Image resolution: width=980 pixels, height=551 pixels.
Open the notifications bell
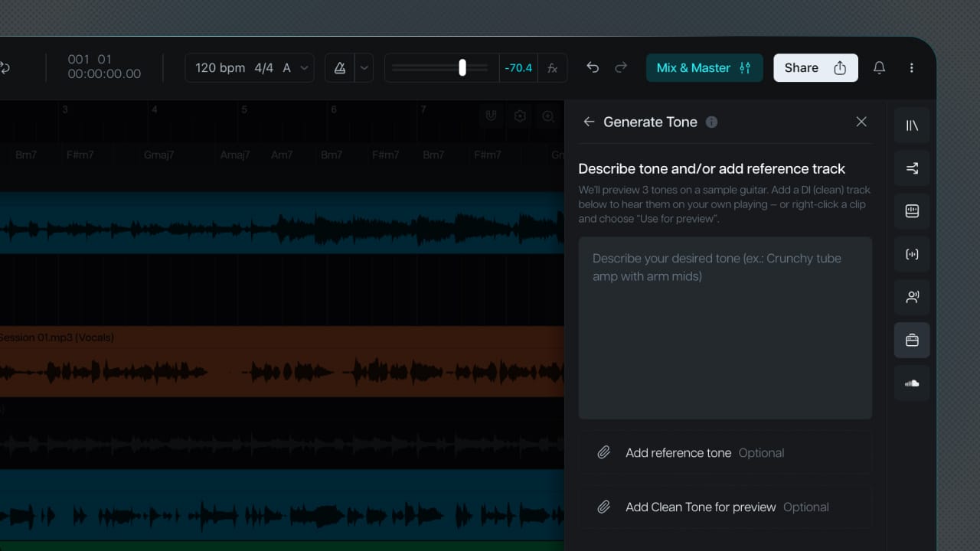tap(880, 68)
